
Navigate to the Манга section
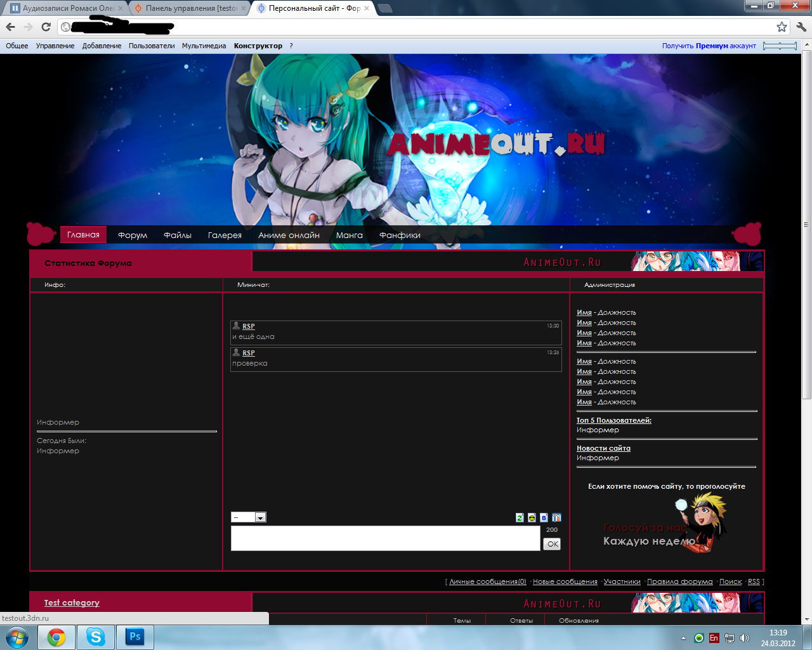350,235
